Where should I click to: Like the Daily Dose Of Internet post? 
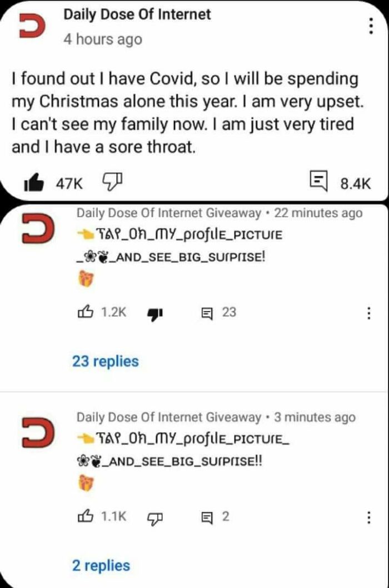[x=34, y=178]
